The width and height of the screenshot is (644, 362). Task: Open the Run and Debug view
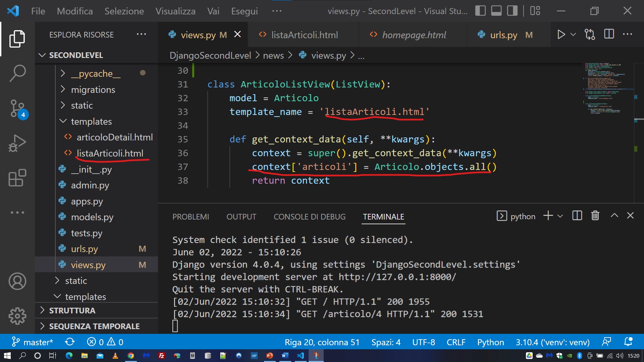(17, 143)
